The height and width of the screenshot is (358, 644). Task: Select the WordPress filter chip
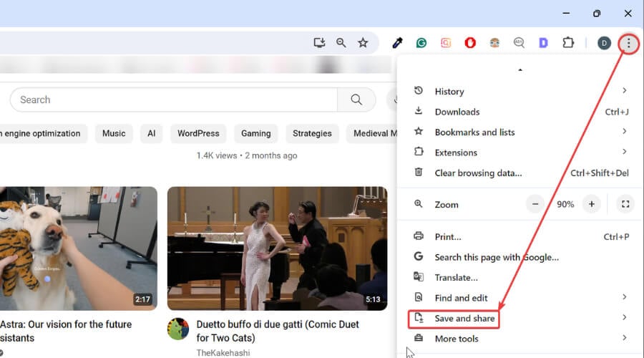(x=198, y=134)
